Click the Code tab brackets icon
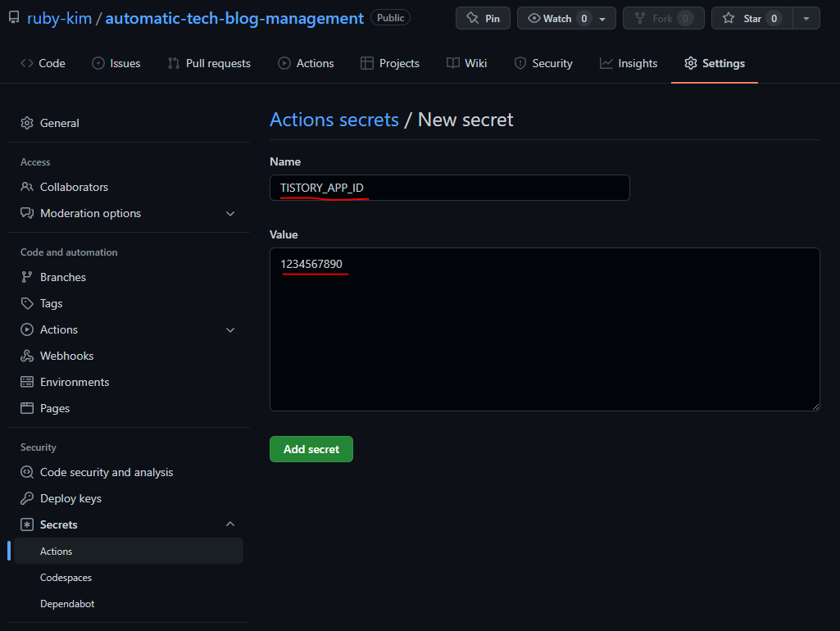This screenshot has width=840, height=631. 27,63
